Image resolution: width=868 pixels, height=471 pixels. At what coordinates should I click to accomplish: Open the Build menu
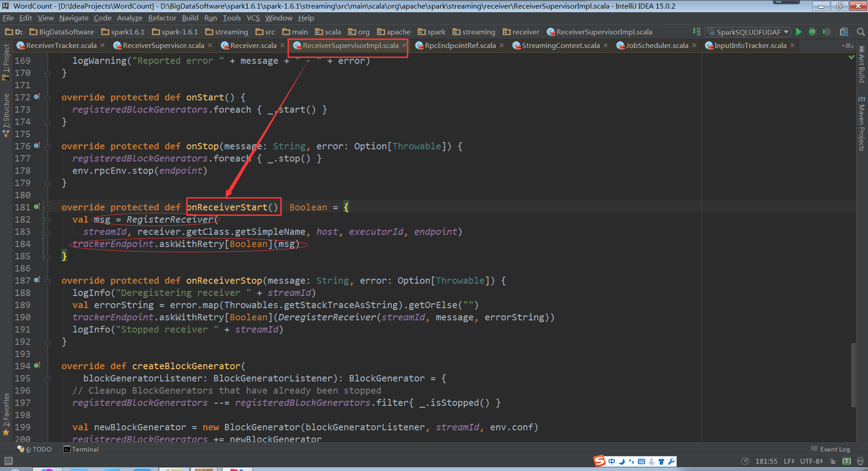[x=190, y=18]
